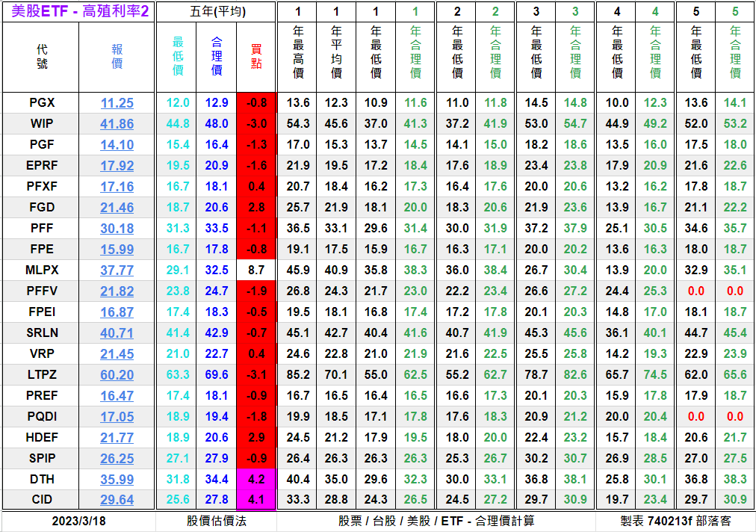Select CID one-year fair price 26.5
Screen dimensions: 756x532
click(415, 500)
